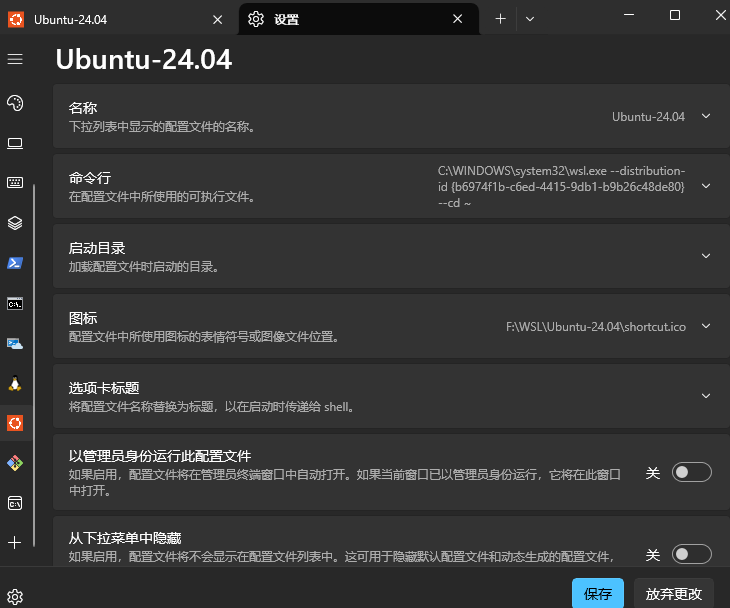Image resolution: width=730 pixels, height=608 pixels.
Task: Click the 选项卡标题 label
Action: pos(104,388)
